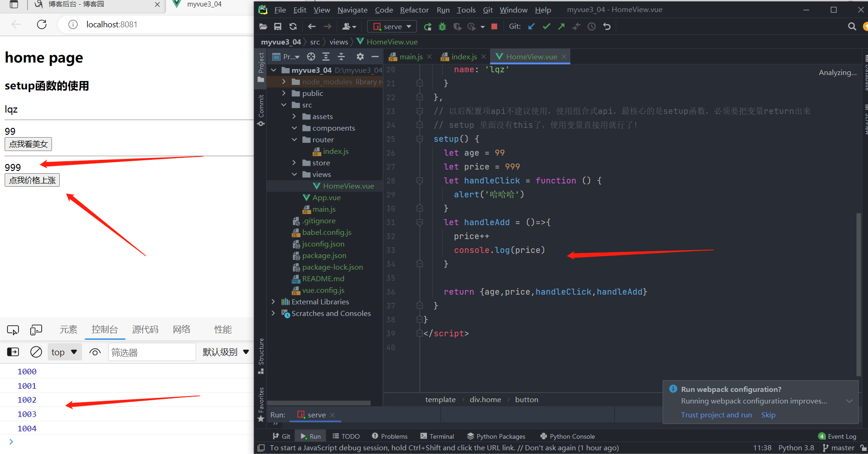Screen dimensions: 868x454
Task: Expand the store folder
Action: pyautogui.click(x=294, y=163)
